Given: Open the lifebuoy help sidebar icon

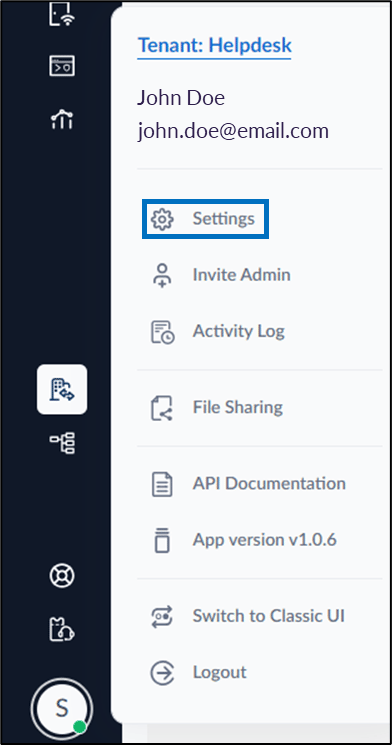Looking at the screenshot, I should (x=62, y=576).
